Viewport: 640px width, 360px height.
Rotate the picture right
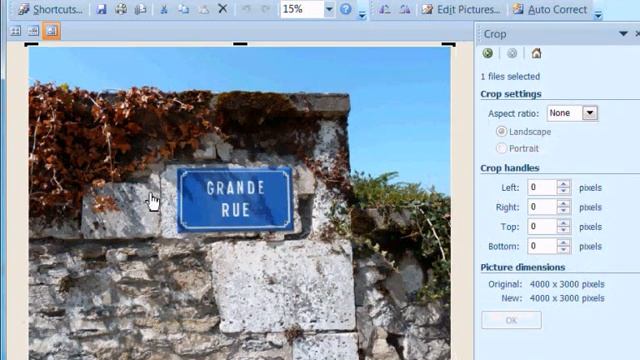coord(404,9)
